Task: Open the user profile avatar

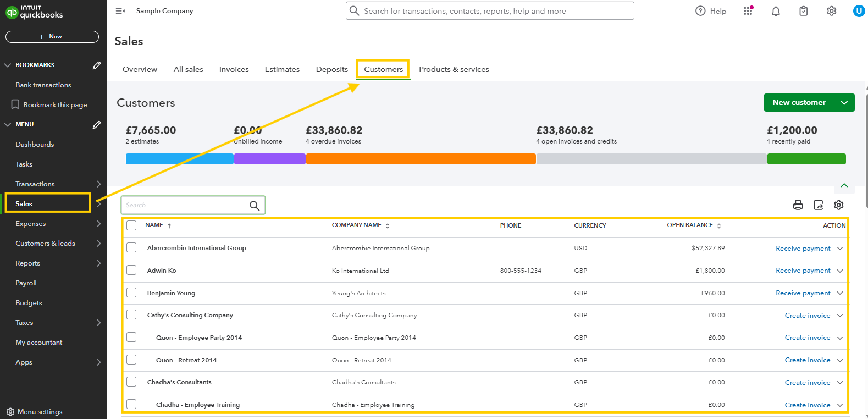Action: [859, 11]
